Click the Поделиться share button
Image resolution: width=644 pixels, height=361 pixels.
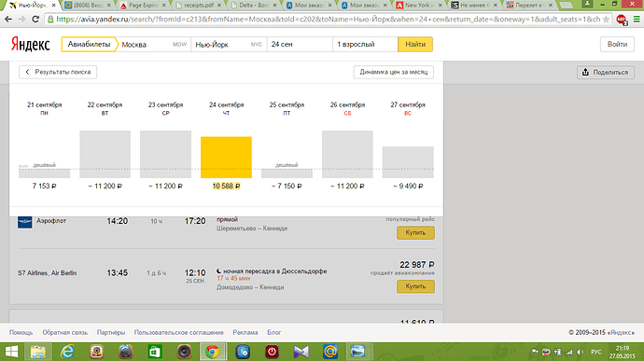click(x=606, y=72)
